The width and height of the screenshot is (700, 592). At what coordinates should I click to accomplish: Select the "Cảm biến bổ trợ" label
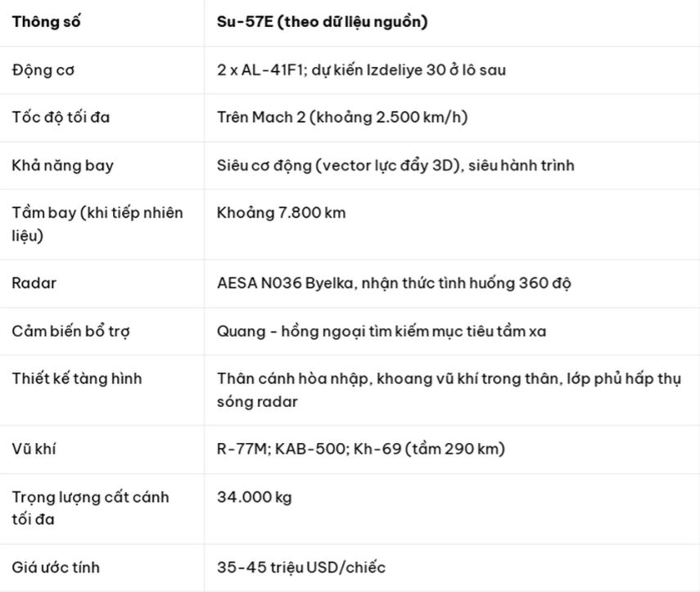71,331
